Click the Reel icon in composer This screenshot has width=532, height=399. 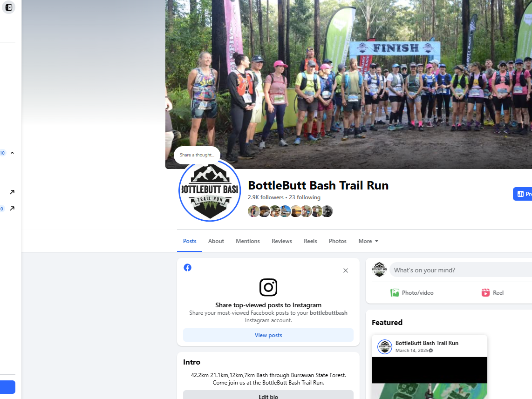point(485,292)
